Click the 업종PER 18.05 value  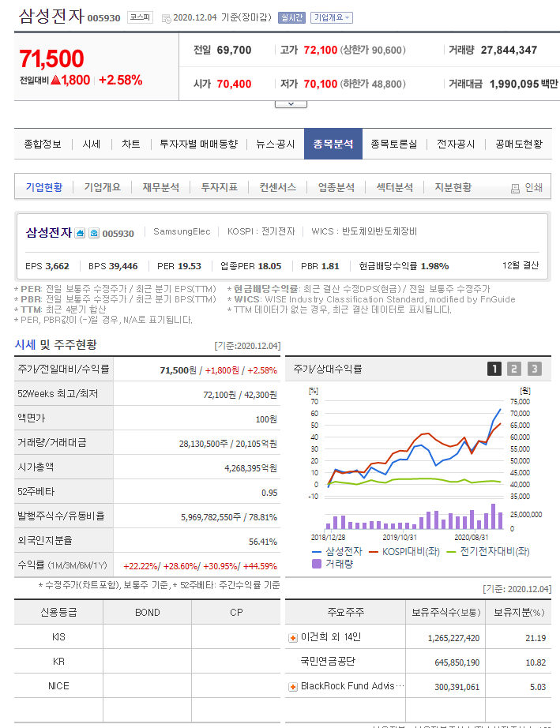pos(270,266)
